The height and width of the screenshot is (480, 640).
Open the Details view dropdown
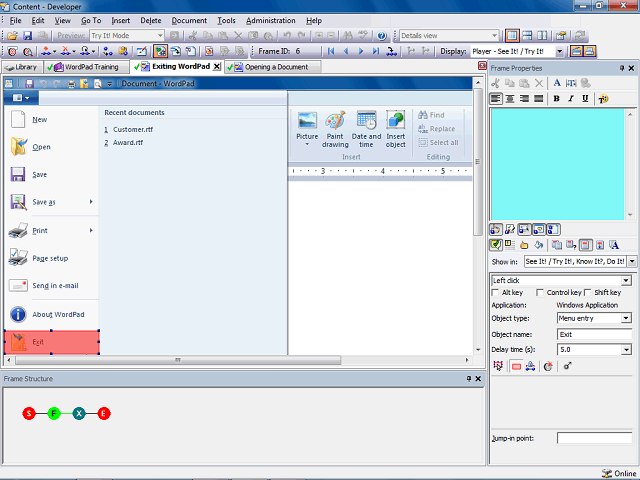[x=494, y=36]
